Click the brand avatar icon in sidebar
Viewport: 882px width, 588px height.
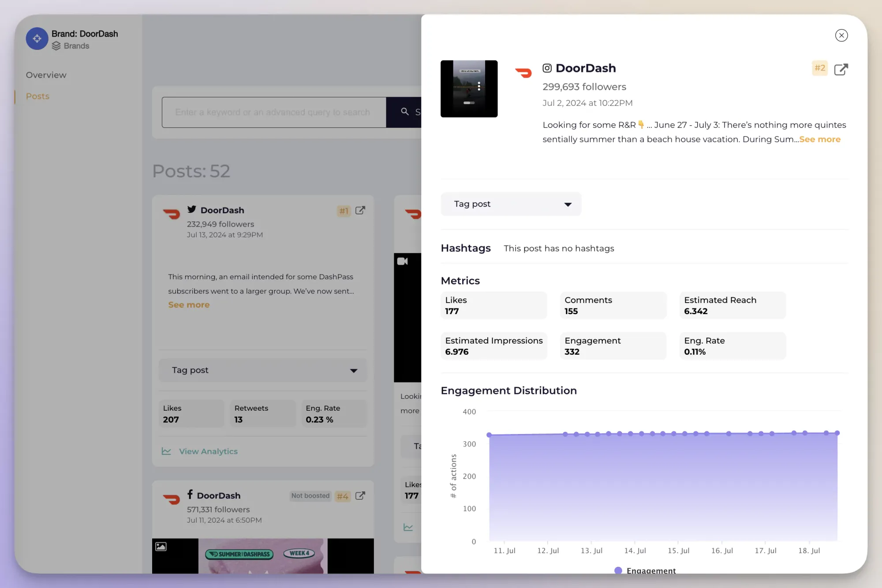click(x=37, y=39)
